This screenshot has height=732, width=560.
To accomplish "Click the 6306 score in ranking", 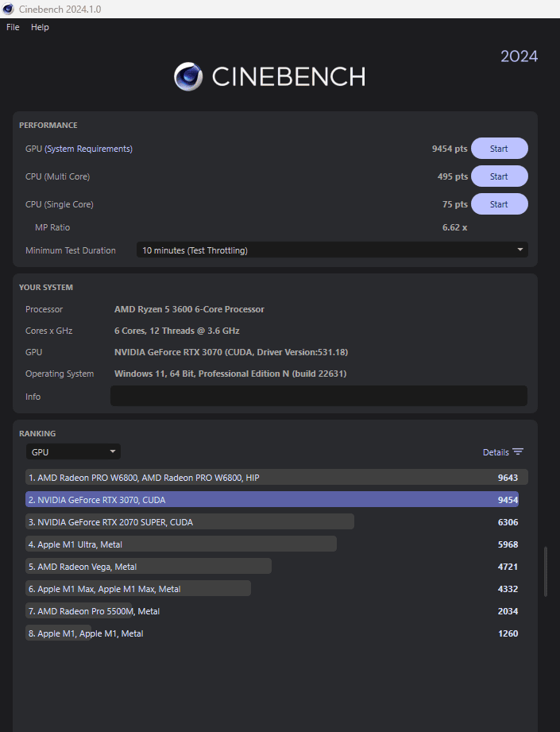I will (x=508, y=522).
